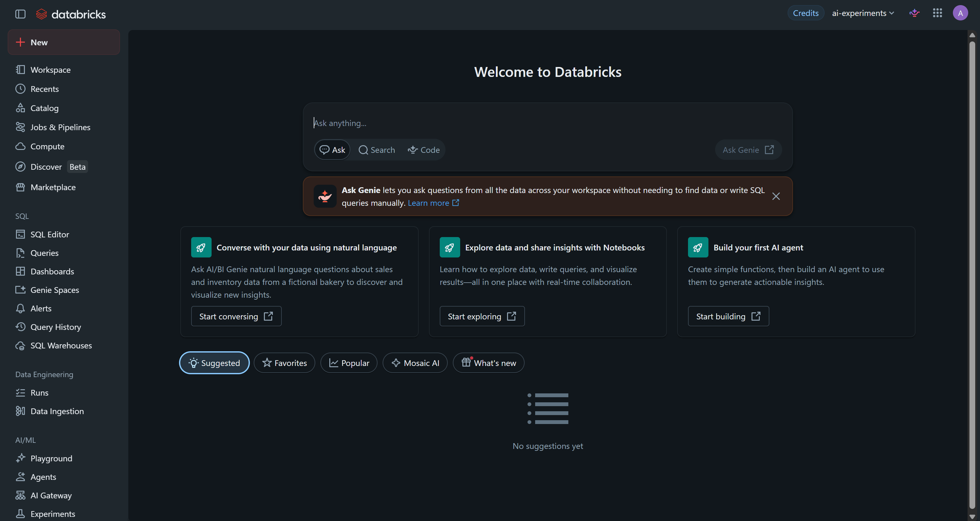
Task: Click the Beta badge next to Discover
Action: [x=77, y=167]
